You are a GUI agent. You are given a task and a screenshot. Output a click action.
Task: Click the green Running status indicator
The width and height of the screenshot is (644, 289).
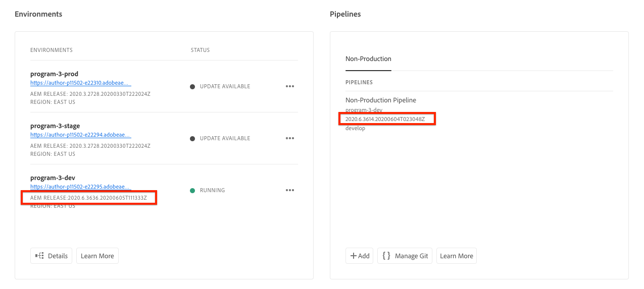tap(192, 191)
